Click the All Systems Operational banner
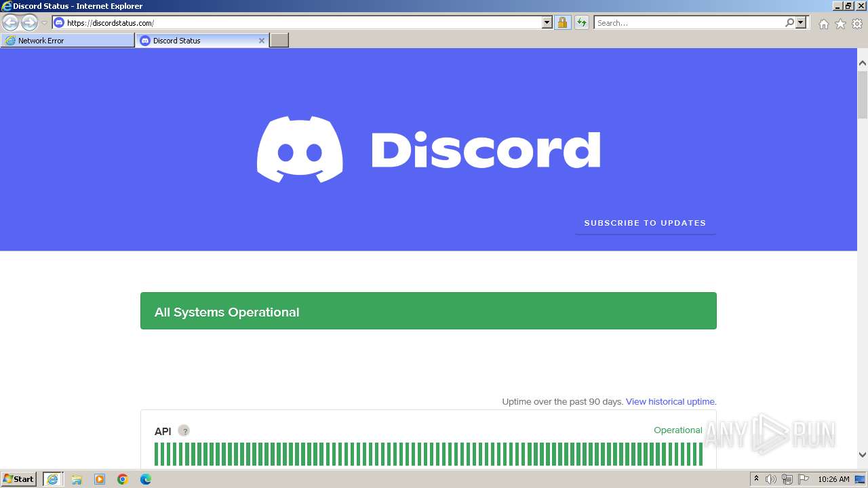Viewport: 868px width, 488px height. click(429, 311)
